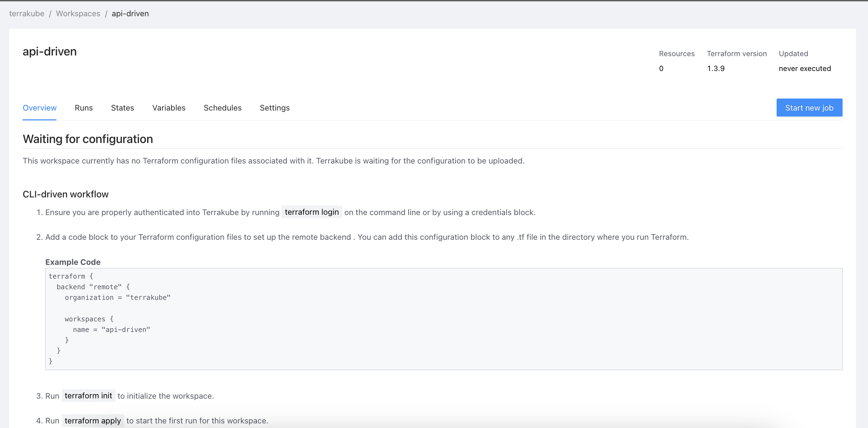Click the terrakube breadcrumb link
The image size is (868, 428).
pos(27,13)
